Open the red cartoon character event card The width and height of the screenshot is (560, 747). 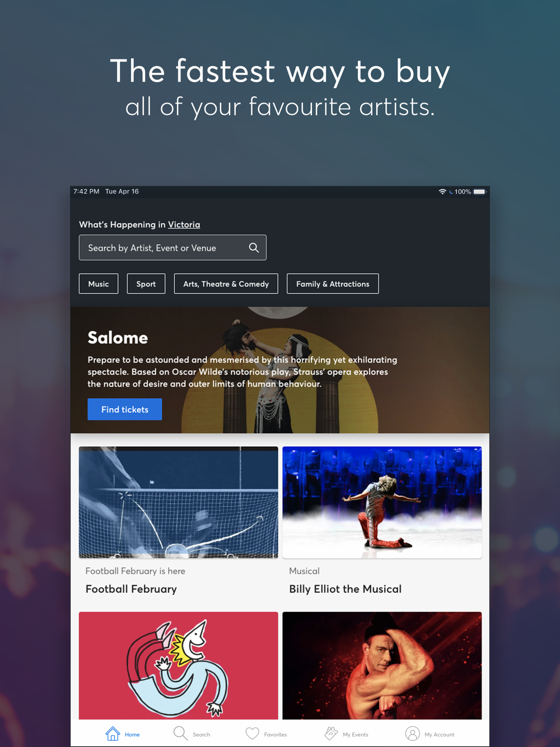coord(179,665)
